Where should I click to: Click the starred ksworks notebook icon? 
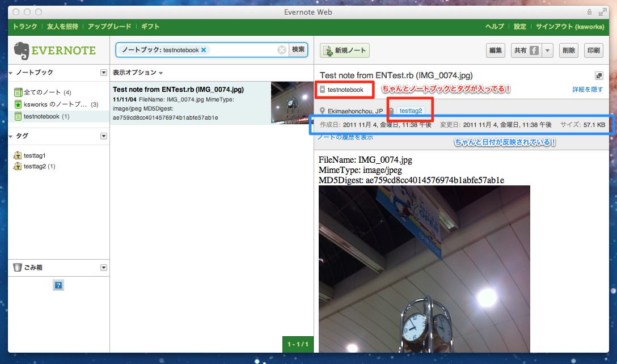click(18, 104)
